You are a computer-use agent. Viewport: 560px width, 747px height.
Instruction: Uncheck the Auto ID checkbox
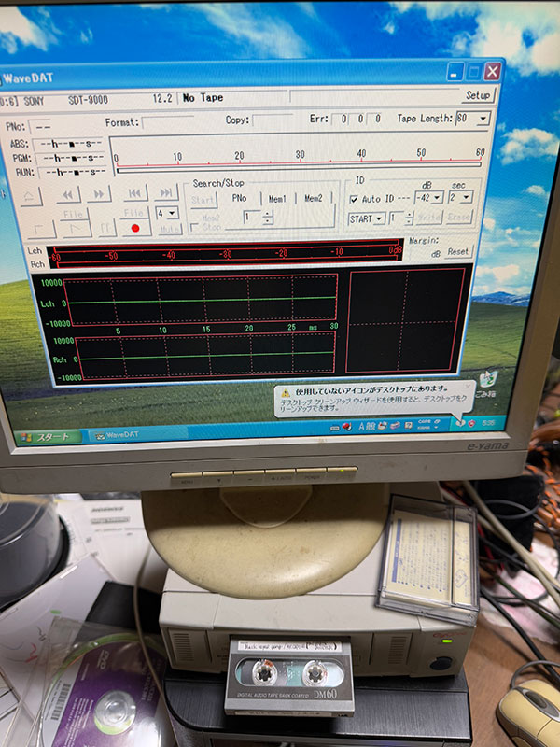point(354,199)
